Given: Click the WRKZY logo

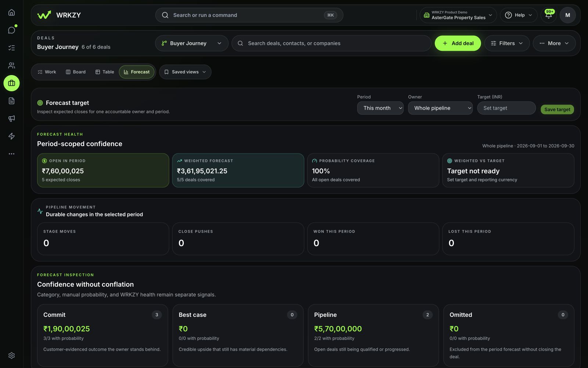Looking at the screenshot, I should coord(59,15).
